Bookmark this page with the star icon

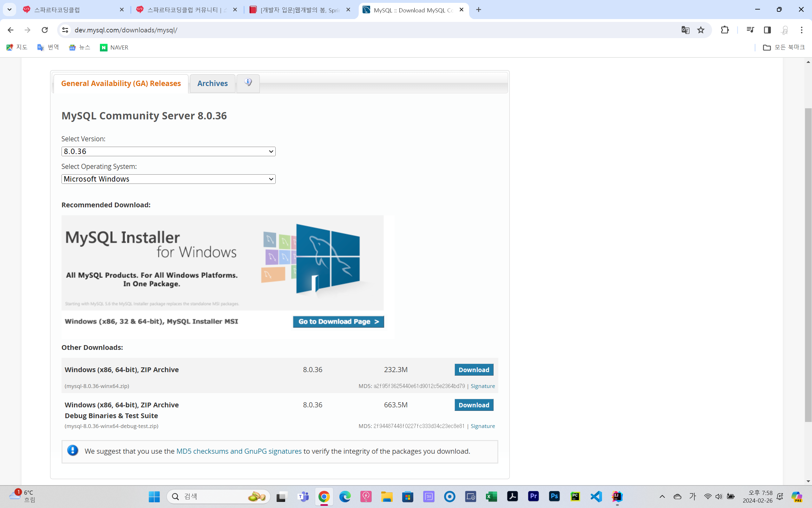coord(701,30)
